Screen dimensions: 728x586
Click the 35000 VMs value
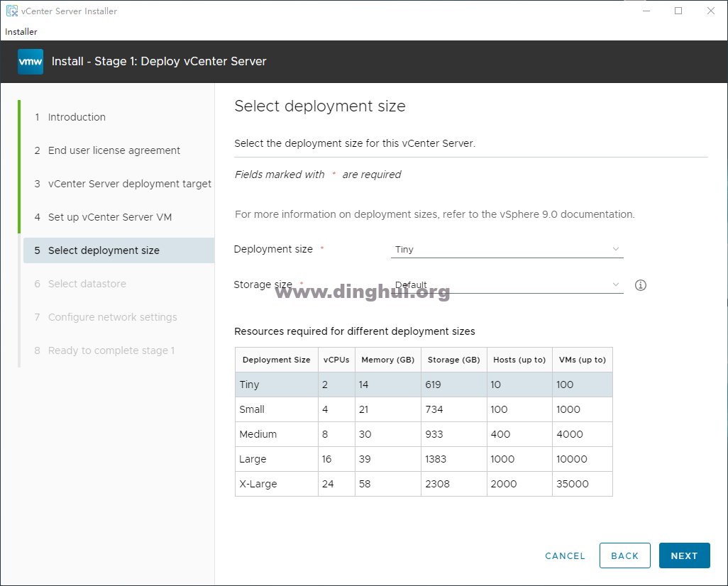pos(573,484)
